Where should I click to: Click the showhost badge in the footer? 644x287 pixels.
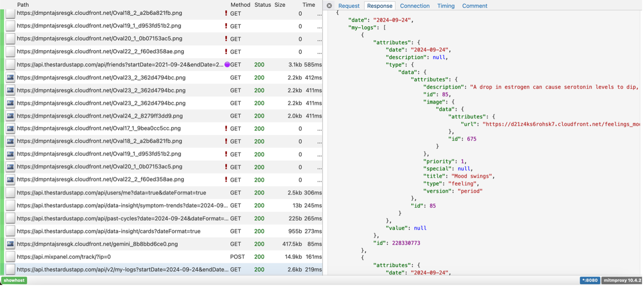tap(14, 280)
